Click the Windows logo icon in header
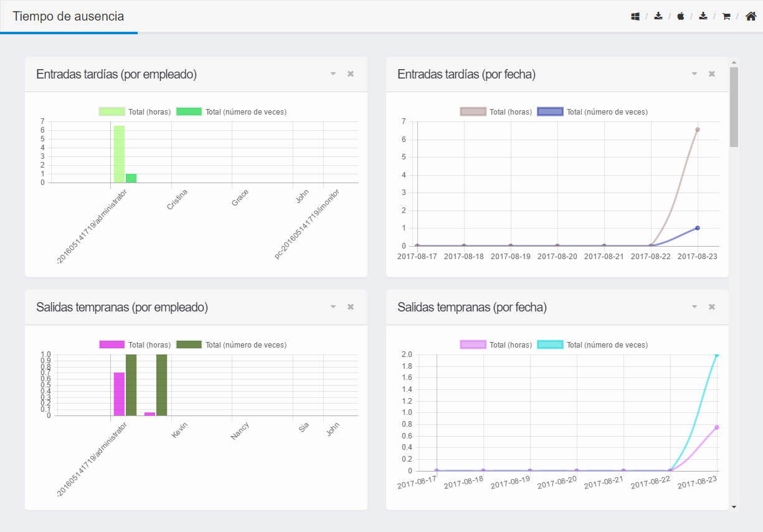The height and width of the screenshot is (532, 763). point(635,17)
